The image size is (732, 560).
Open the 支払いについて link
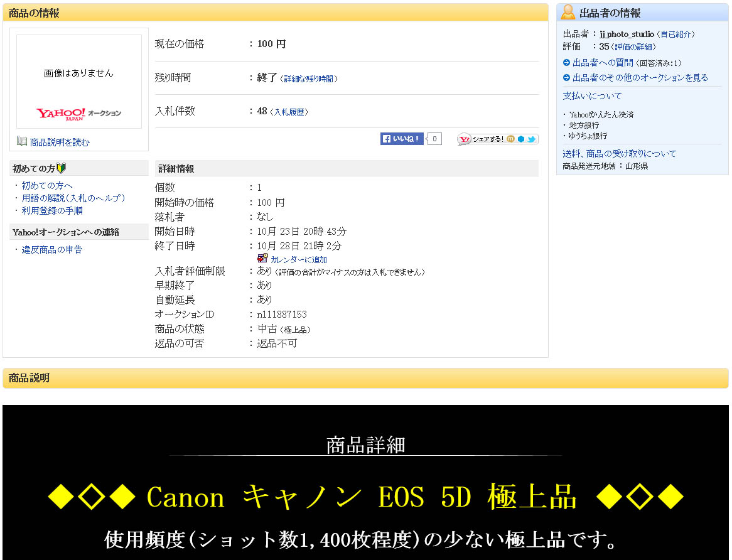(592, 95)
